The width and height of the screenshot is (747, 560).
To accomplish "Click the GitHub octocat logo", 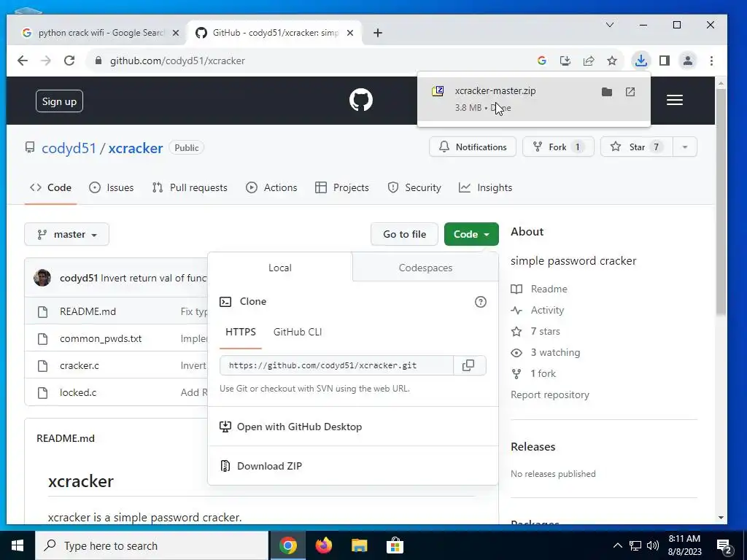I will pyautogui.click(x=361, y=101).
